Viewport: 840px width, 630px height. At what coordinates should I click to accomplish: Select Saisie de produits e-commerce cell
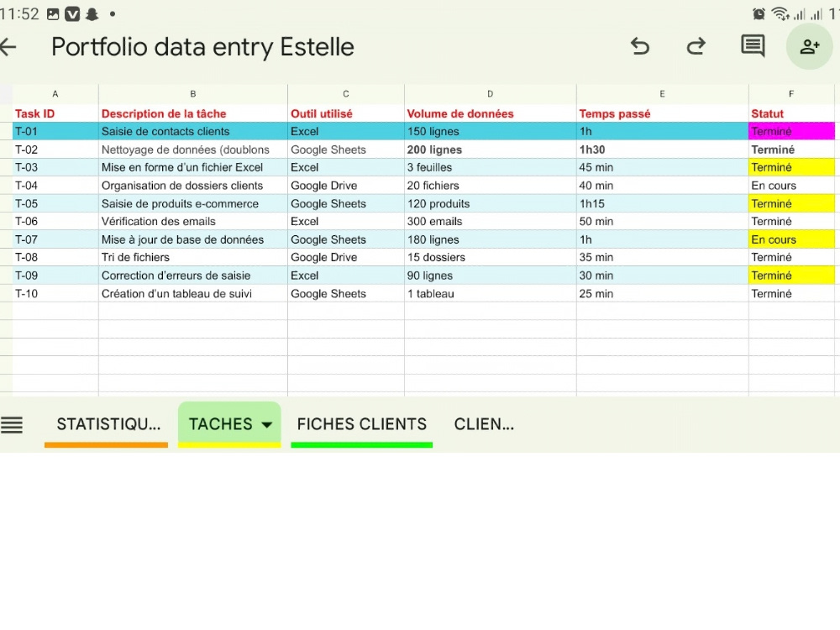click(193, 203)
